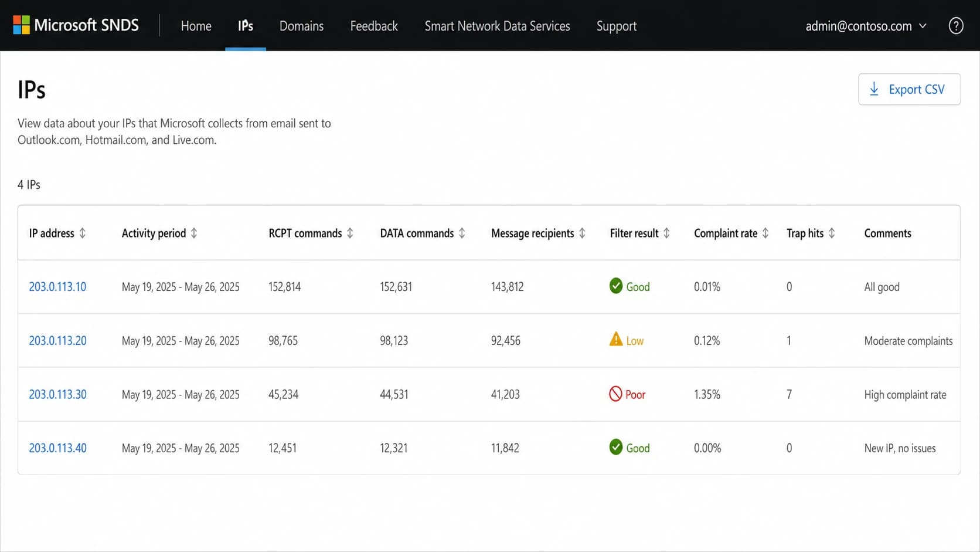This screenshot has height=552, width=980.
Task: Click the Low filter result label
Action: click(x=635, y=341)
